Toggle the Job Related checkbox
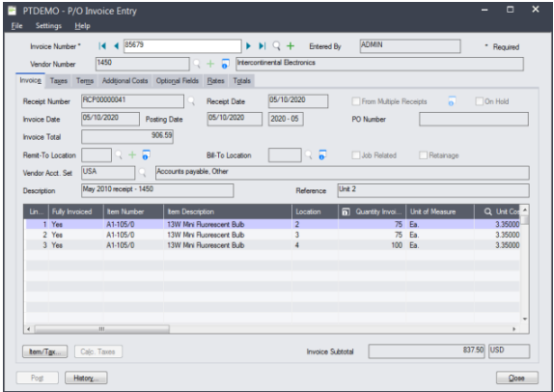The width and height of the screenshot is (554, 392). click(x=356, y=155)
